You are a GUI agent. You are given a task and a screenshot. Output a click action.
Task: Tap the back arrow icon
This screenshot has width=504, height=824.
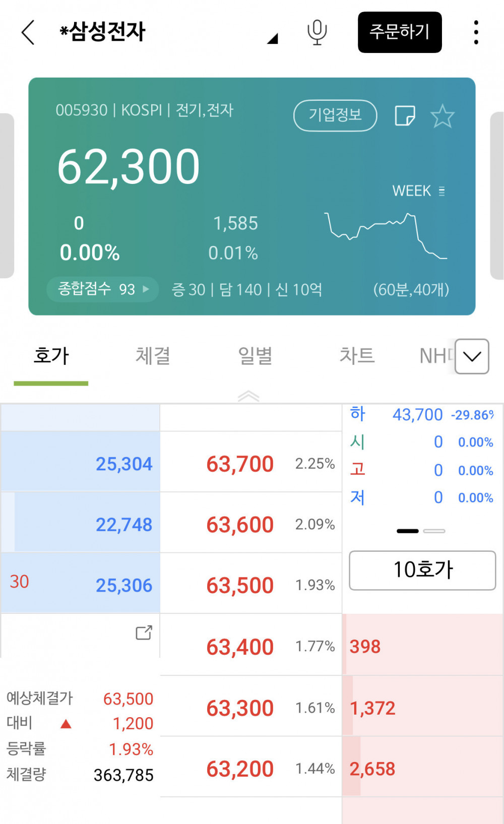(28, 32)
